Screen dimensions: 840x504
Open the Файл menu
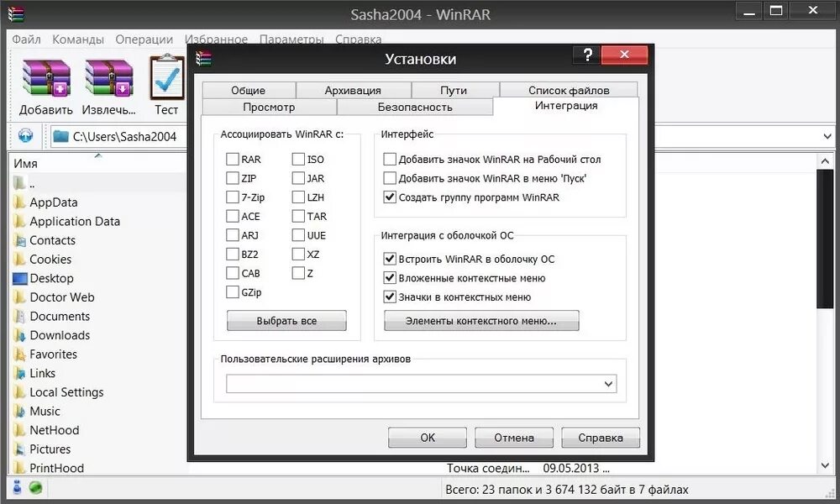click(26, 39)
